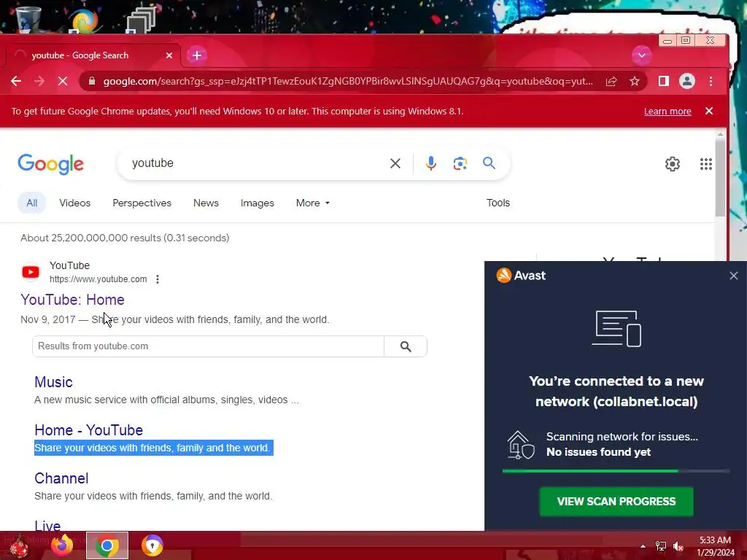The image size is (747, 560).
Task: Open Google quick settings gear
Action: [x=672, y=164]
